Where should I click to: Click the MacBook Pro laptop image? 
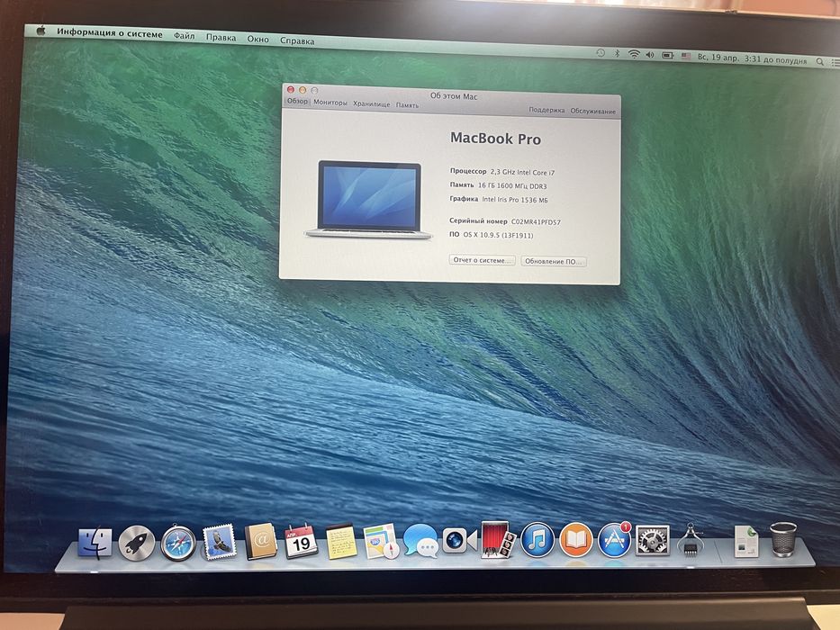click(368, 201)
